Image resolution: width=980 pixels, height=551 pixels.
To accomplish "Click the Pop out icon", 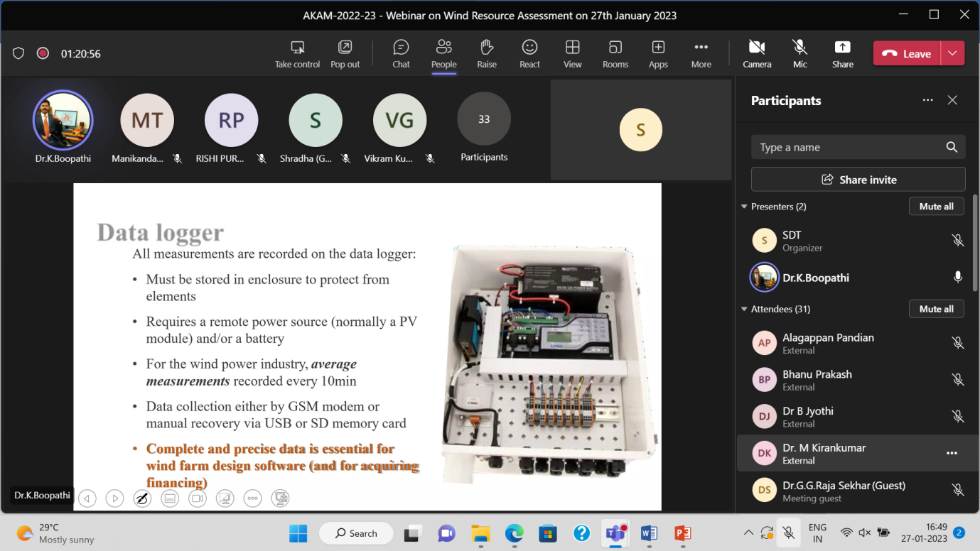I will pyautogui.click(x=345, y=53).
